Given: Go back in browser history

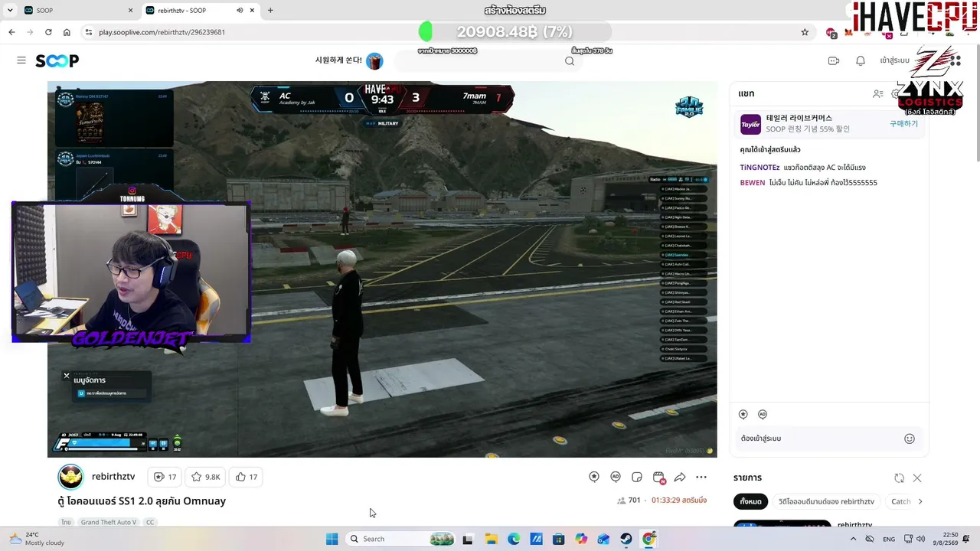Looking at the screenshot, I should [11, 32].
